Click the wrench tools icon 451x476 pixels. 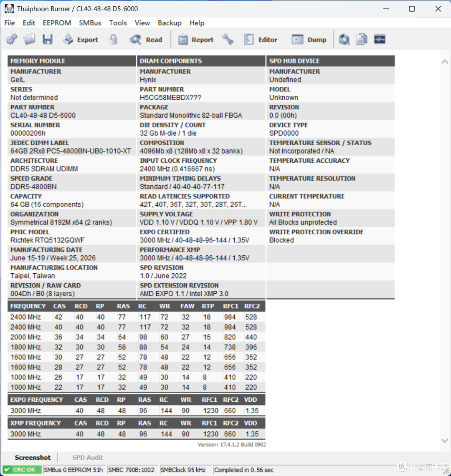pos(228,40)
